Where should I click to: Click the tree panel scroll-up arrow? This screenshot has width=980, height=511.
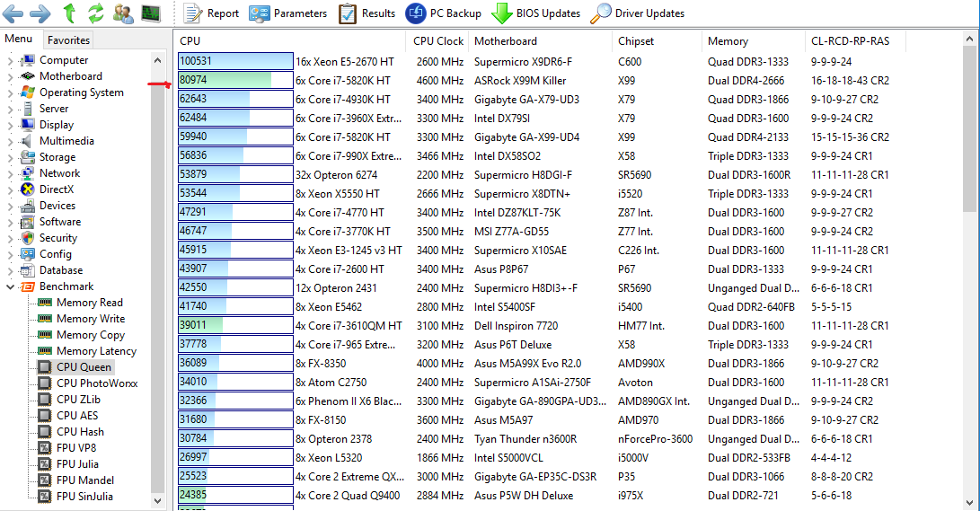(x=157, y=60)
